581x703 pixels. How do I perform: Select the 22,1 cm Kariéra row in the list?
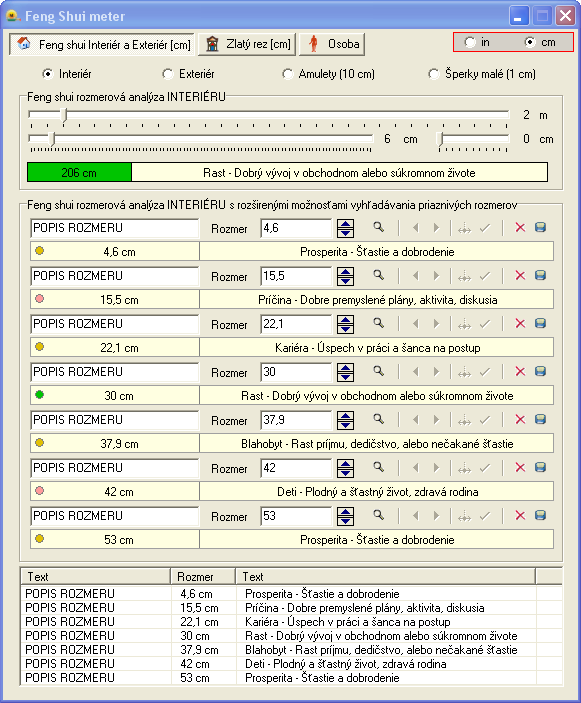(291, 622)
